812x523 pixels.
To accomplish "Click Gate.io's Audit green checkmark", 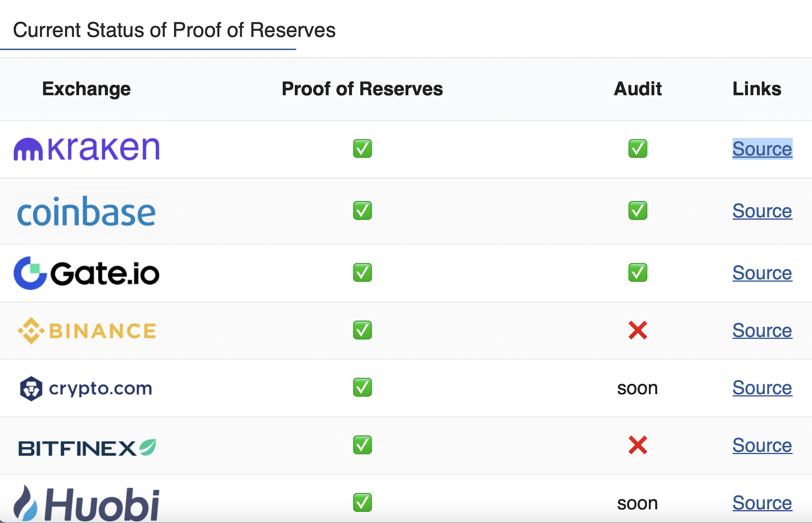I will [x=638, y=273].
